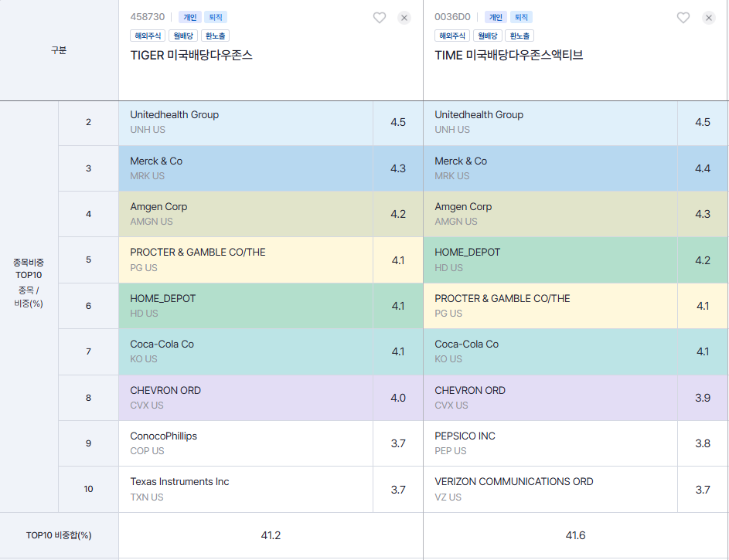Viewport: 729px width, 560px height.
Task: Select 월배당 tag on TIME ETF
Action: point(488,36)
